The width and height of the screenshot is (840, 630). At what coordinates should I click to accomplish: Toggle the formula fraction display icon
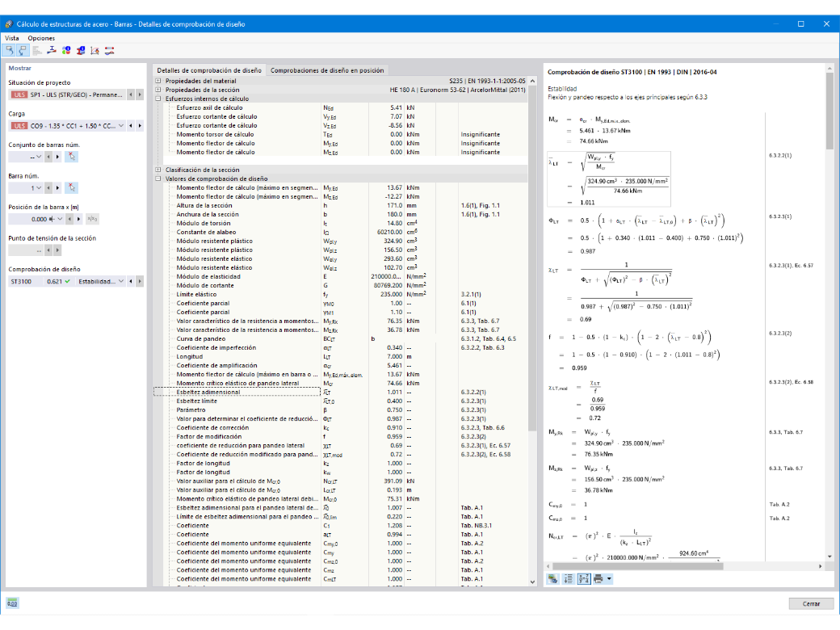pyautogui.click(x=583, y=578)
